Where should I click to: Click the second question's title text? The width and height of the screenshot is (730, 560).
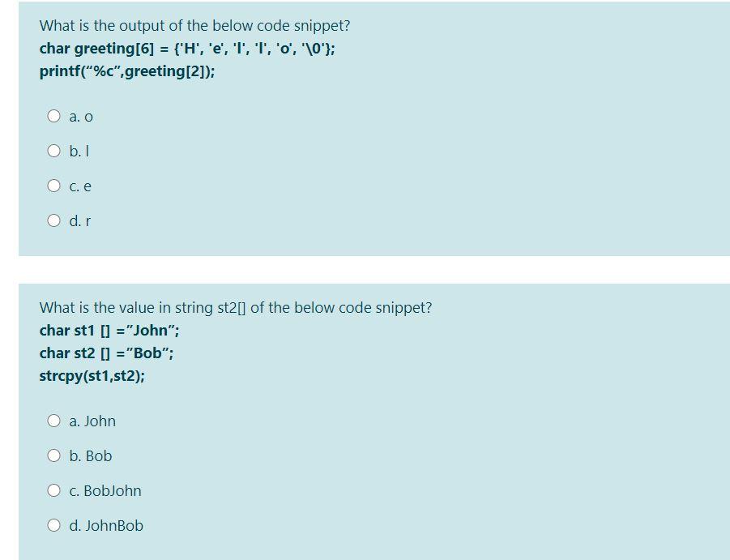(235, 307)
